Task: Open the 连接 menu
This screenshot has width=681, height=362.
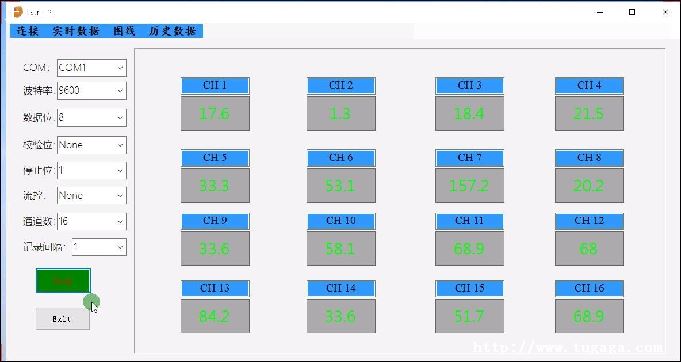Action: click(28, 31)
